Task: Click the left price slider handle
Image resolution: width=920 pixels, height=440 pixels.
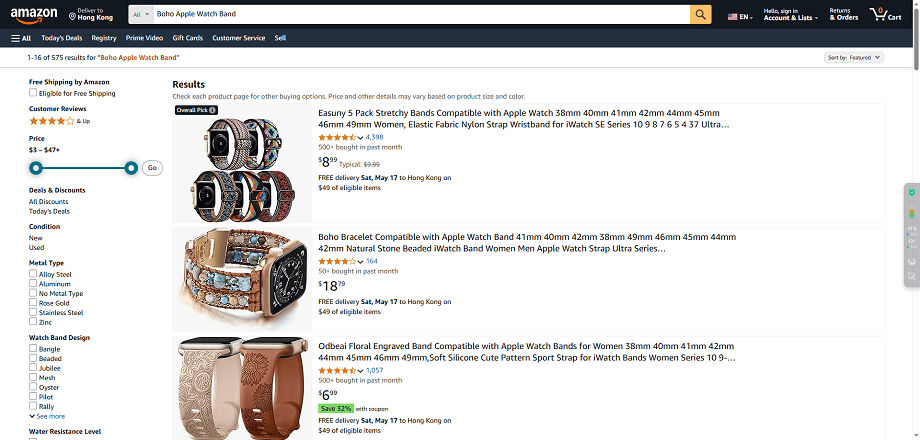Action: click(x=36, y=168)
